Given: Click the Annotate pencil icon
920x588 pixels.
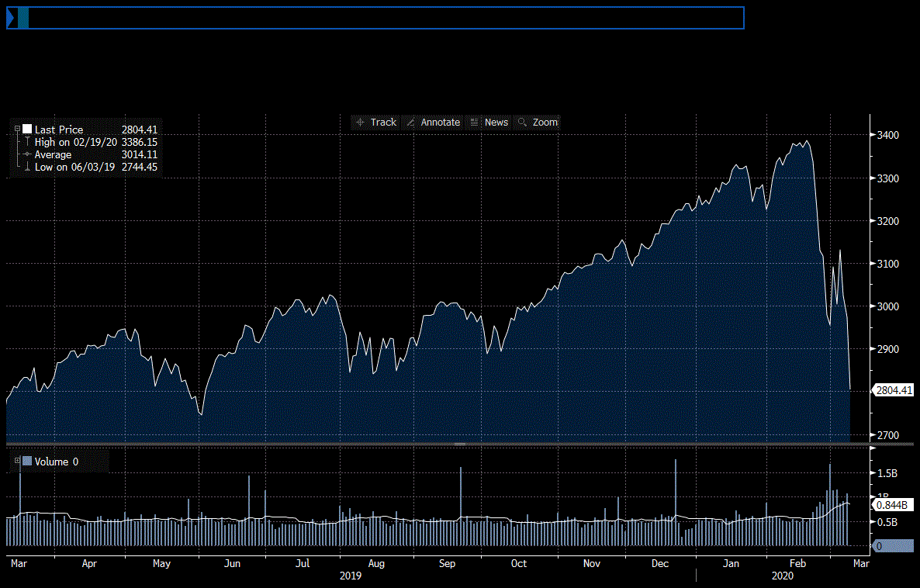Looking at the screenshot, I should [410, 123].
